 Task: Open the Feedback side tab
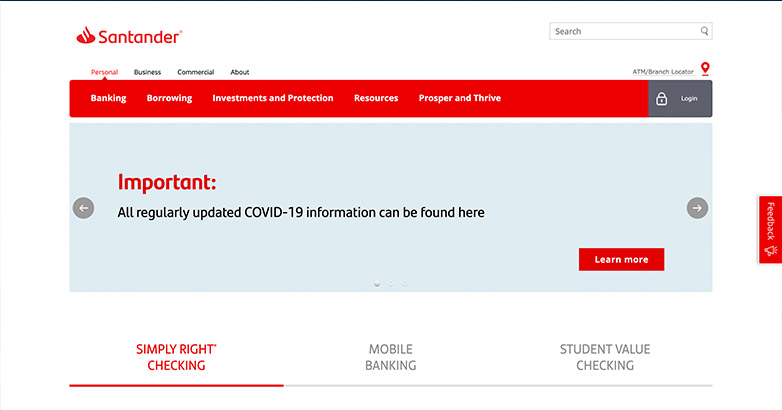[x=771, y=229]
